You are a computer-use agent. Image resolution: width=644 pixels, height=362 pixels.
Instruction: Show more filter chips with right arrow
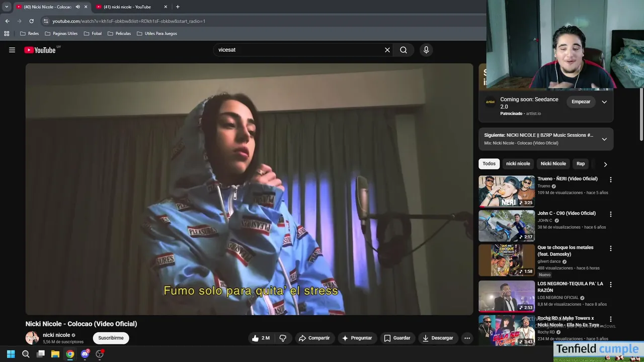click(605, 164)
